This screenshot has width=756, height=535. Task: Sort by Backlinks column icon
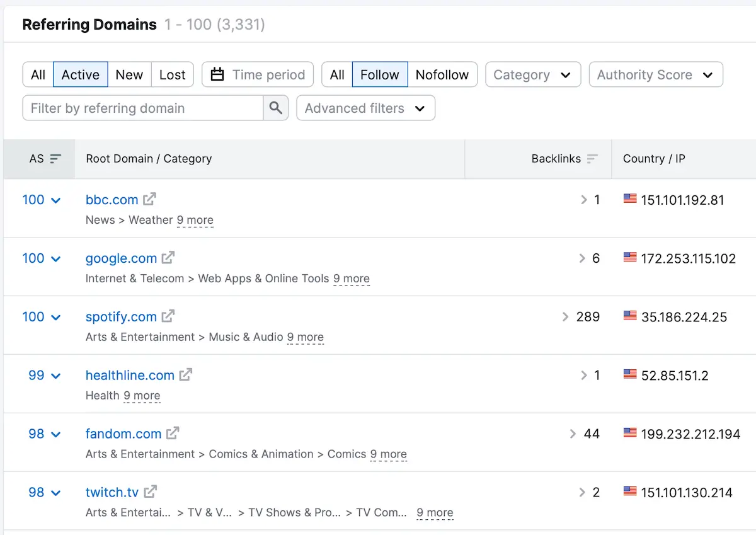592,159
